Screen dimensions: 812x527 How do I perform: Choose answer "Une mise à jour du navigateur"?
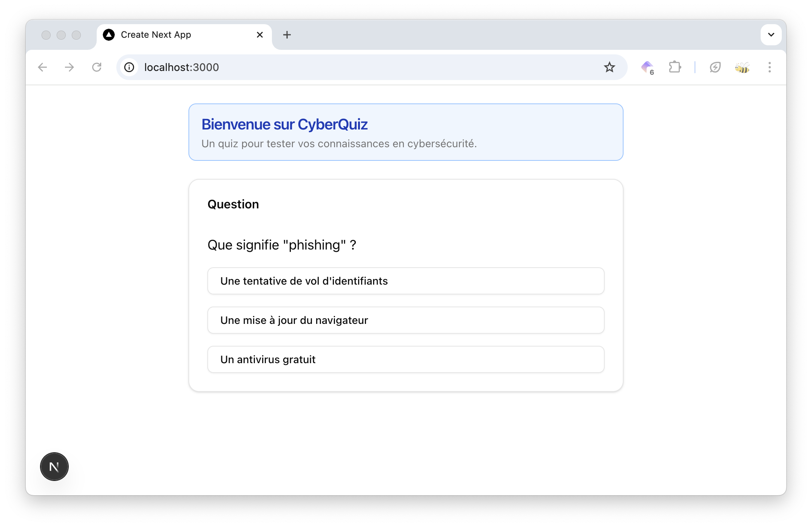point(406,320)
